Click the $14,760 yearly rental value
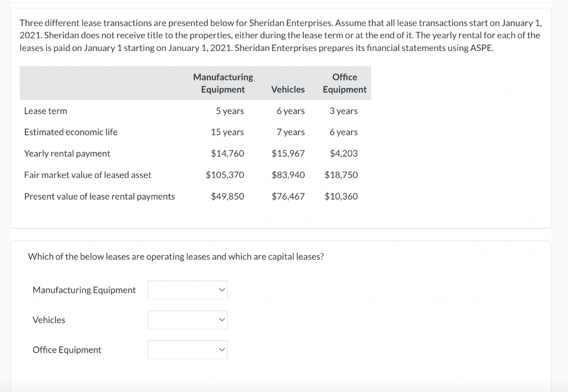 tap(227, 154)
